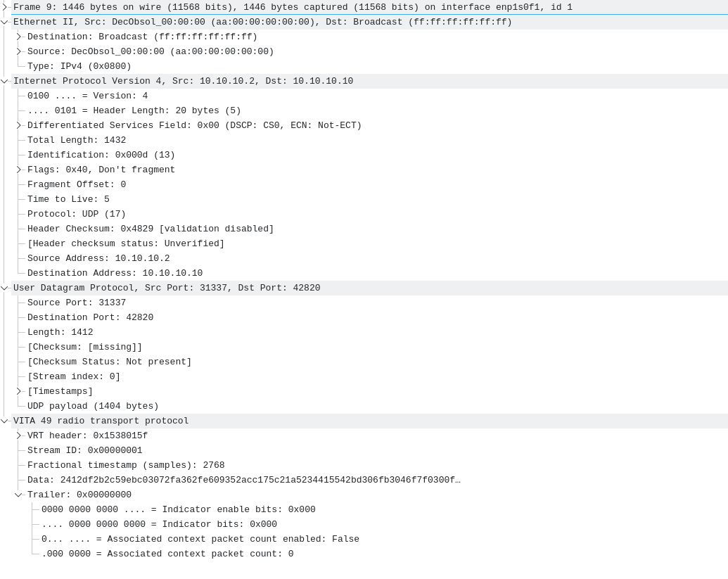Expand the Frame 9 summary row
The height and width of the screenshot is (579, 728).
tap(5, 7)
